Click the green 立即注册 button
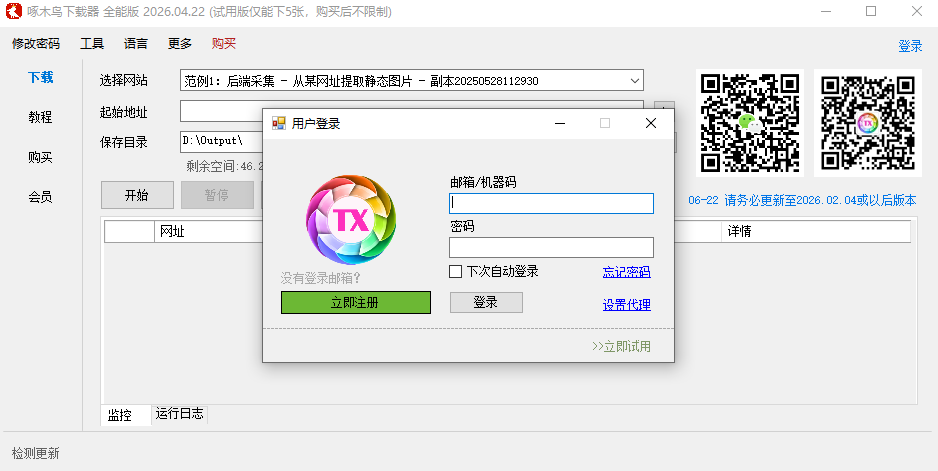 point(356,303)
